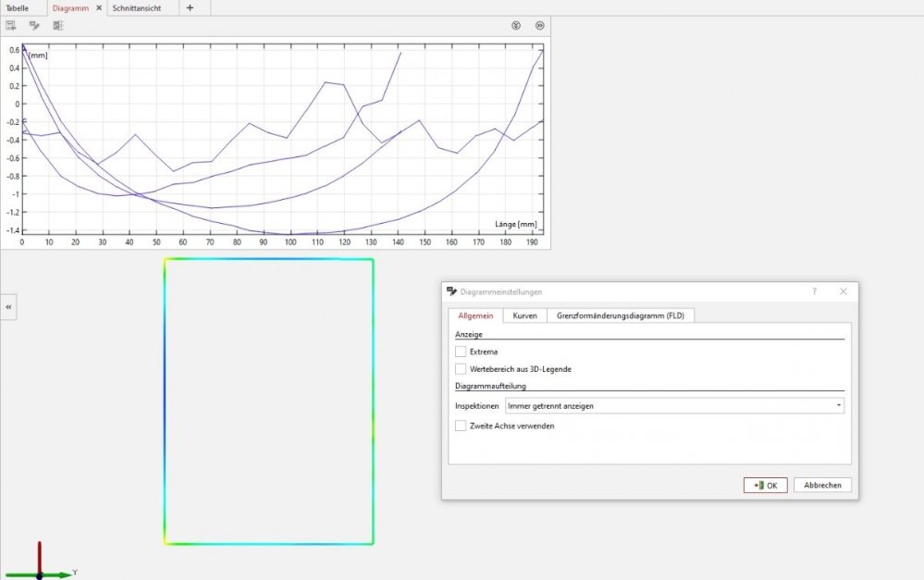Toggle Zweite Achse verwenden checkbox
The image size is (924, 580).
click(x=461, y=426)
